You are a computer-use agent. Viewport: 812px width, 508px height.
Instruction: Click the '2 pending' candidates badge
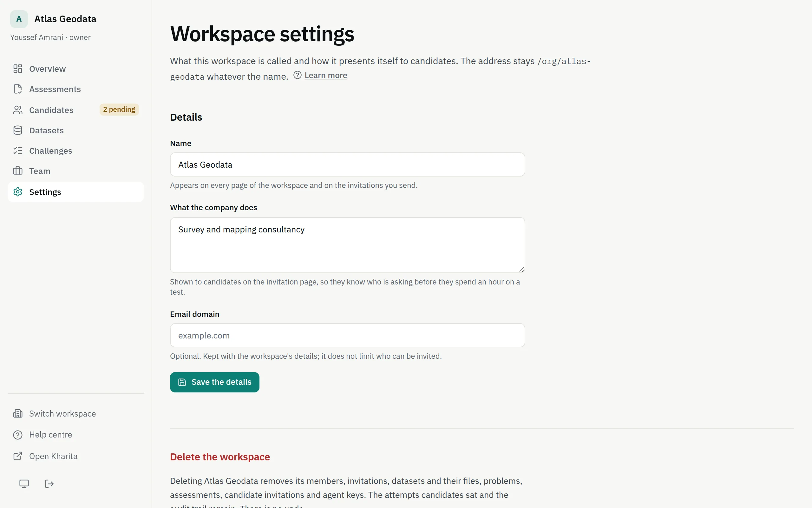click(119, 110)
